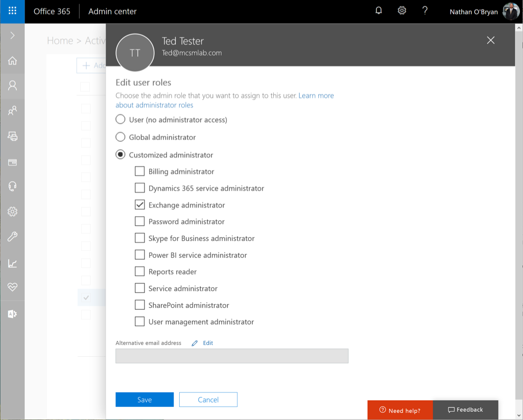Open the Admin center menu label
Viewport: 523px width, 420px height.
click(x=112, y=11)
